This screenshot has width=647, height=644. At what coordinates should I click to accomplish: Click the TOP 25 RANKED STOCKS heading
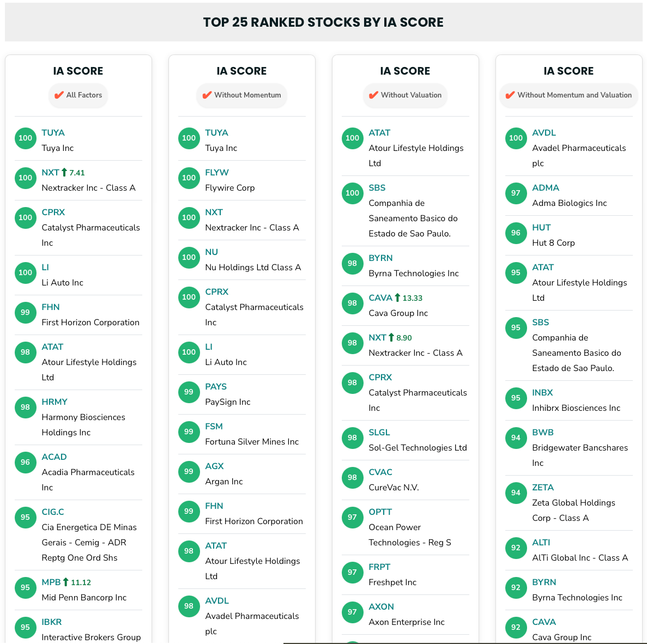tap(323, 22)
